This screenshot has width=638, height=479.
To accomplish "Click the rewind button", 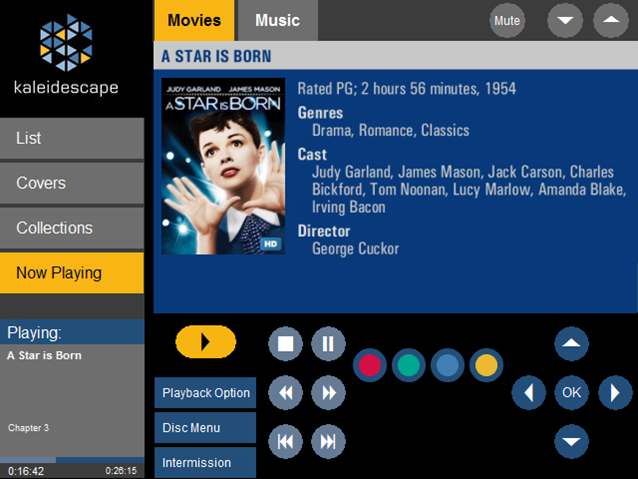I will click(285, 392).
